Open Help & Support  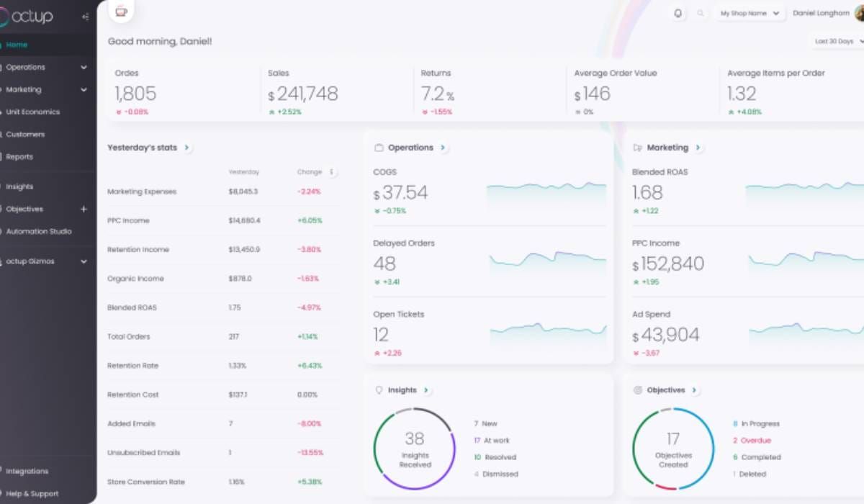tap(32, 494)
